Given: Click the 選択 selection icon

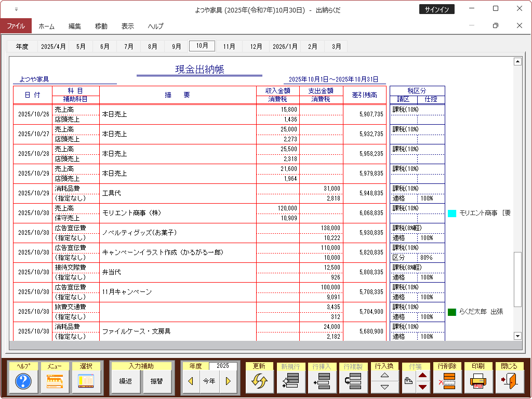Looking at the screenshot, I should tap(86, 382).
